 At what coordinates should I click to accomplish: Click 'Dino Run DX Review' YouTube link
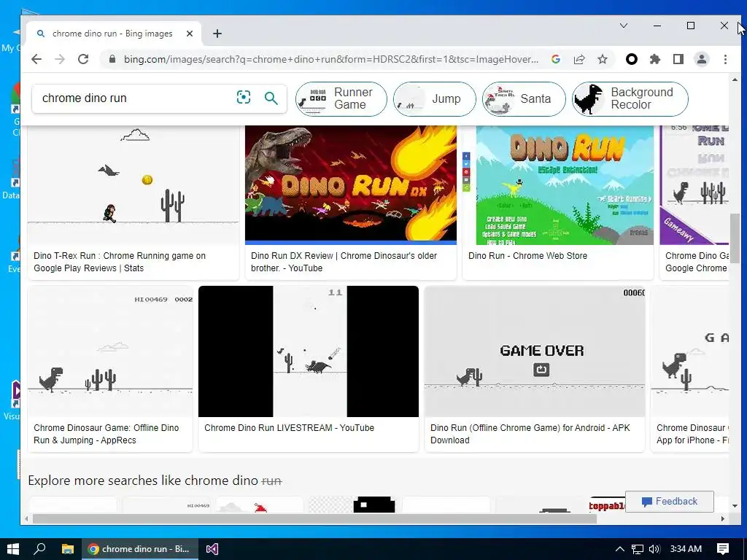(344, 262)
